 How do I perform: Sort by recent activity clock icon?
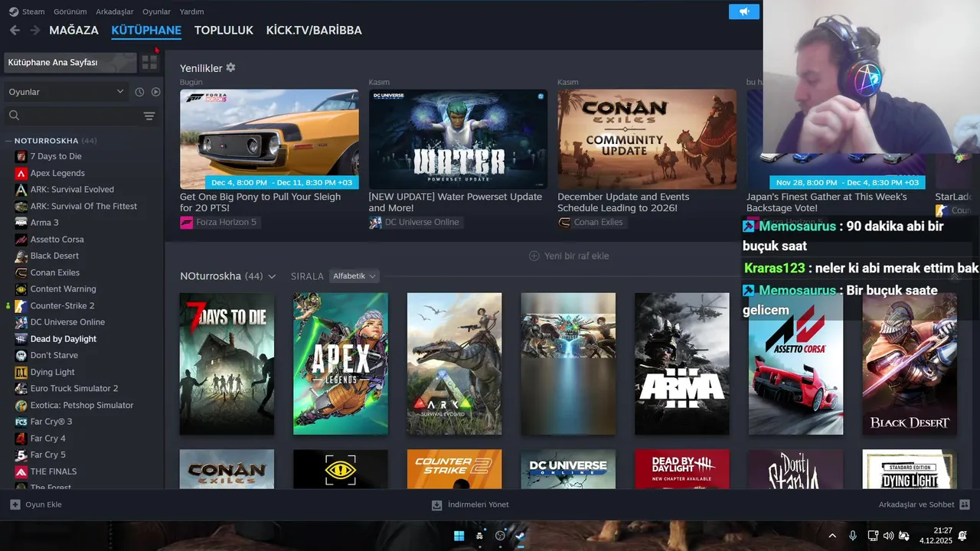(x=139, y=92)
